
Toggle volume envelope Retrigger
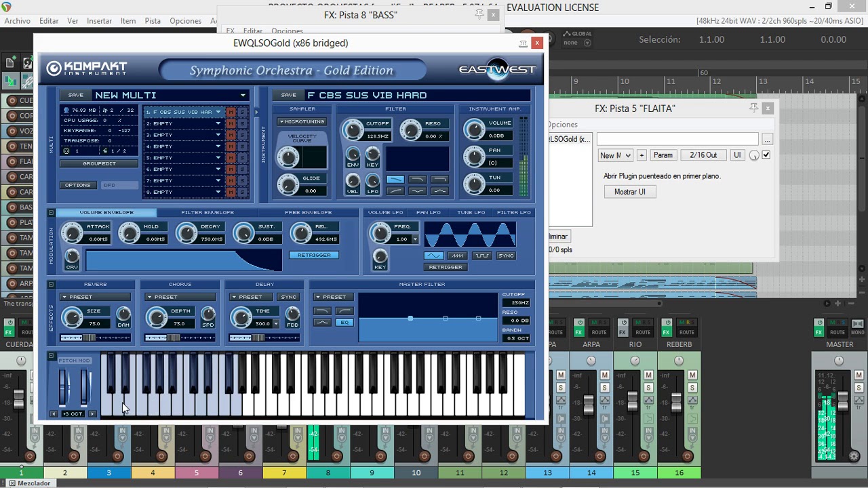(x=314, y=255)
